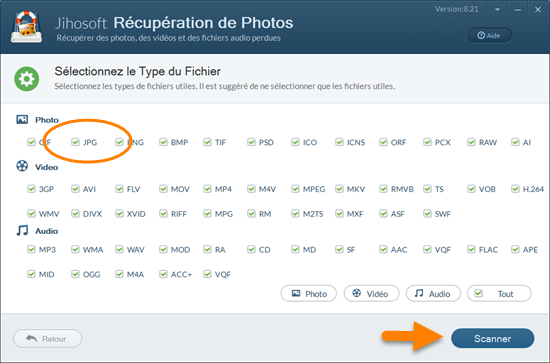Toggle the MXF checkbox
Image resolution: width=550 pixels, height=363 pixels.
pos(340,214)
